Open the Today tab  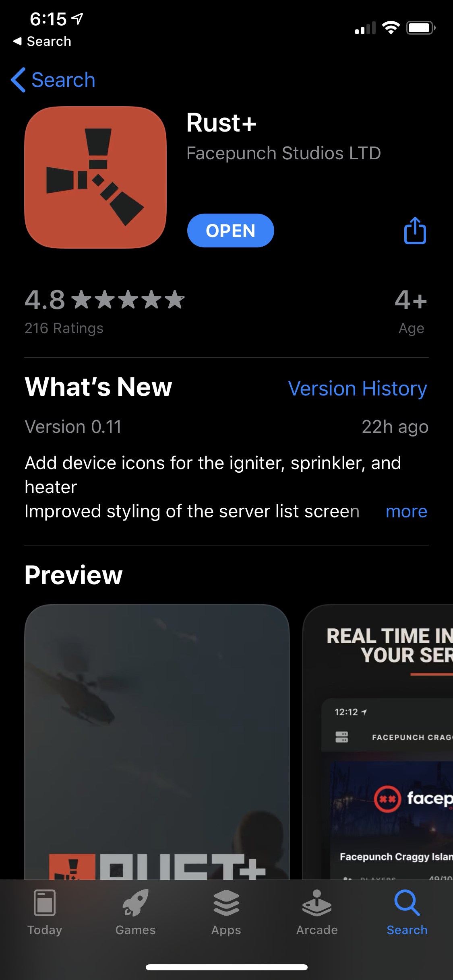click(x=45, y=912)
